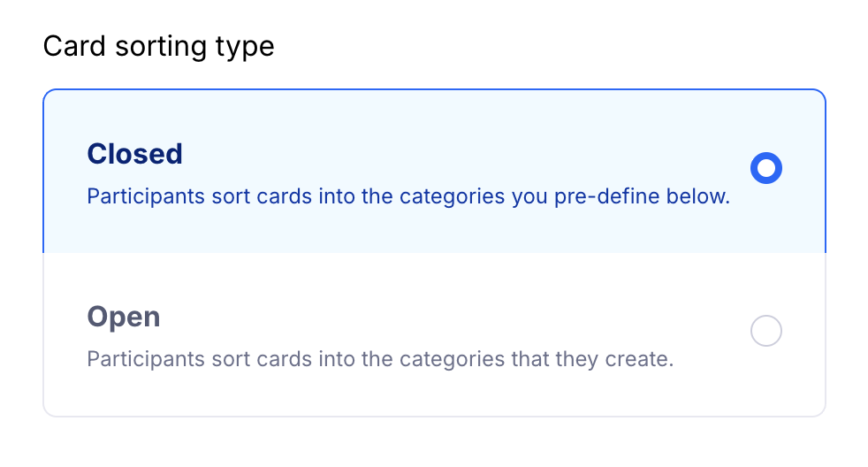Viewport: 868px width, 467px height.
Task: Click the 'Closed' option title
Action: 134,154
